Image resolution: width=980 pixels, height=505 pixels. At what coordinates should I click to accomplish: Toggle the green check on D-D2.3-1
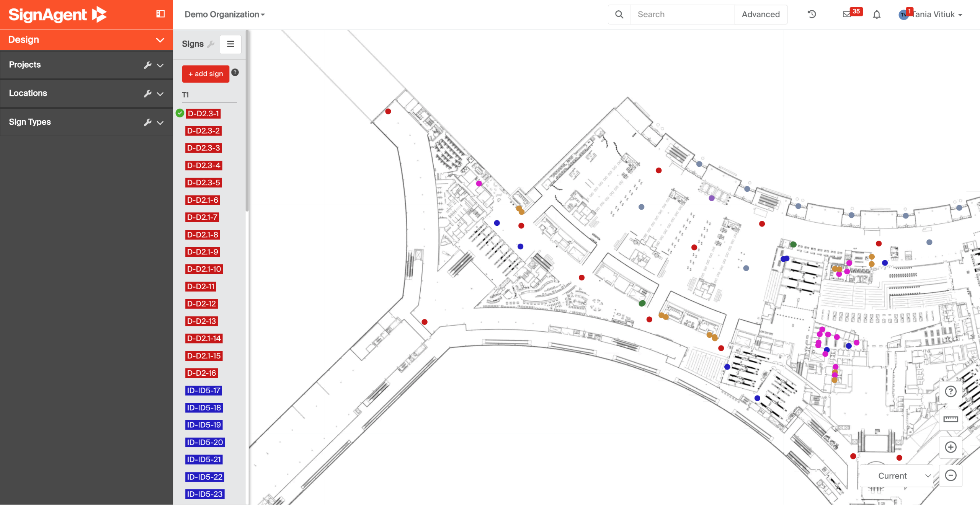tap(180, 113)
